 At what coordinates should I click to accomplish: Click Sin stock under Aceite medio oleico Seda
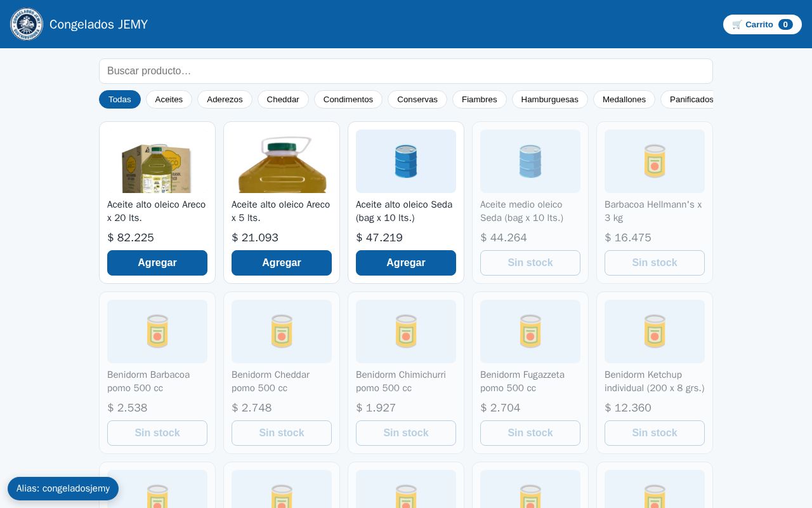[530, 263]
